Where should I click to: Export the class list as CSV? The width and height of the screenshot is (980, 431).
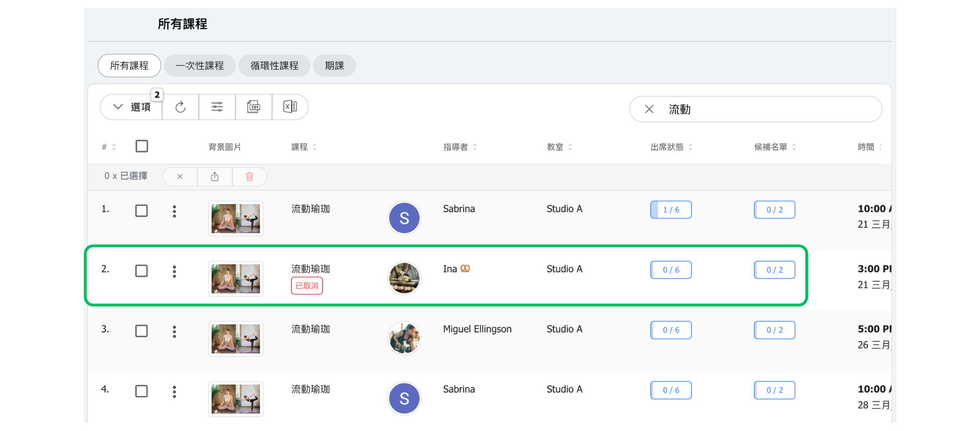pyautogui.click(x=254, y=107)
